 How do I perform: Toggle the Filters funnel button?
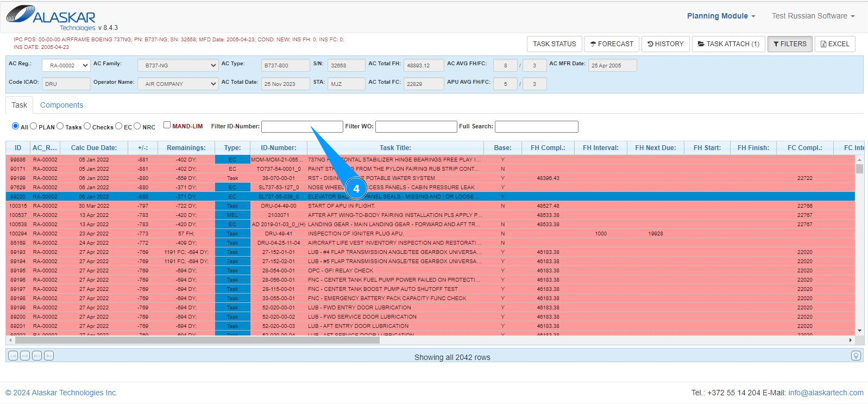coord(790,44)
